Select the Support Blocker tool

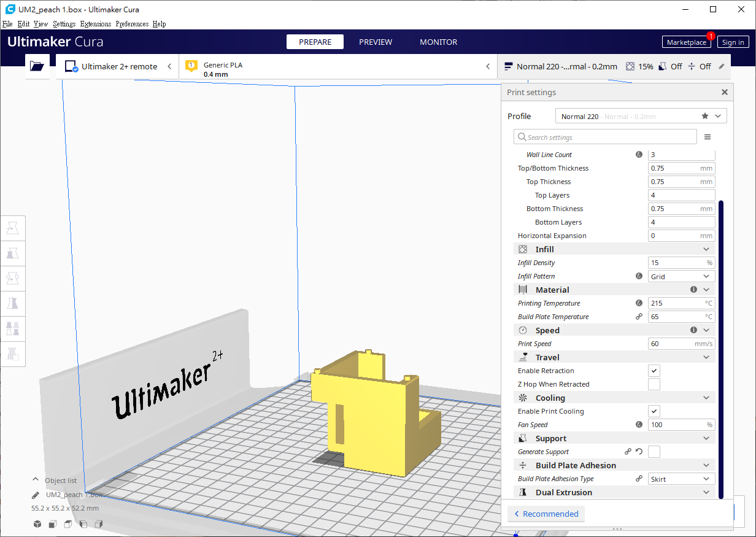(13, 353)
